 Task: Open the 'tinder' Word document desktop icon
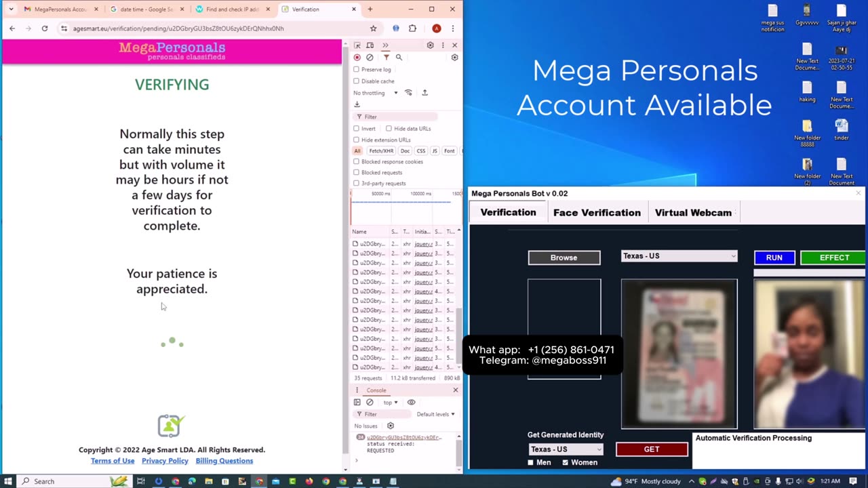(x=842, y=129)
